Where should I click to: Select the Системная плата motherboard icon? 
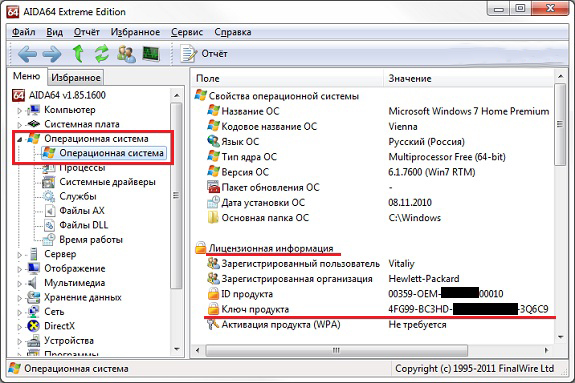(33, 124)
